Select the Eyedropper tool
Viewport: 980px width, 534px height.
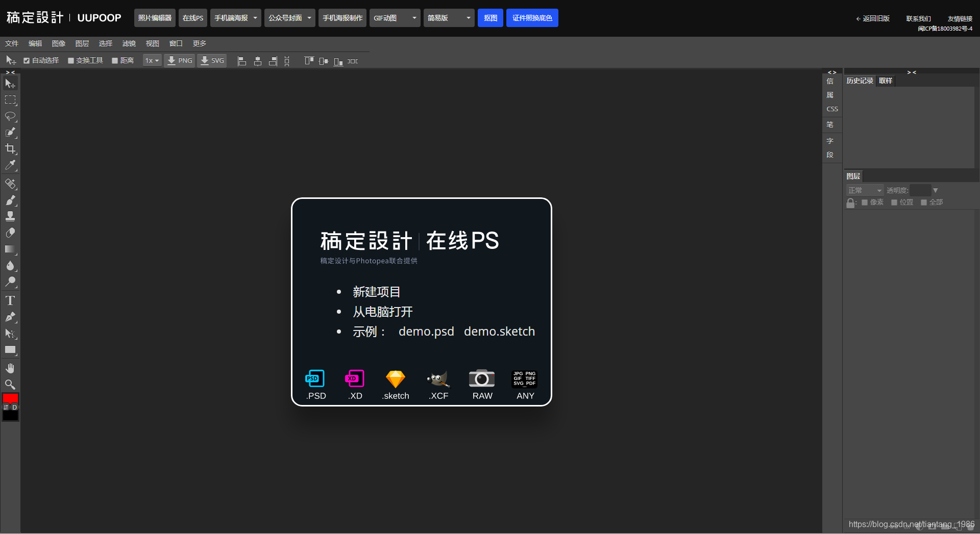(10, 165)
